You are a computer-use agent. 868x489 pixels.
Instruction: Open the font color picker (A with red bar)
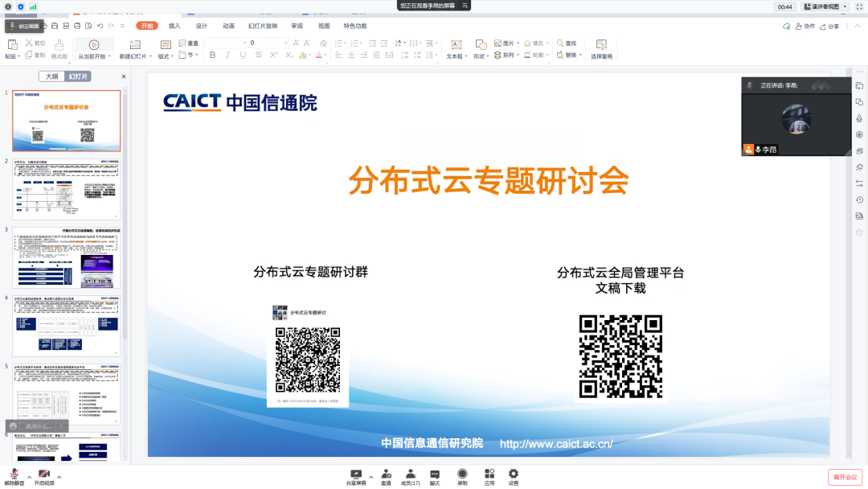click(x=319, y=55)
